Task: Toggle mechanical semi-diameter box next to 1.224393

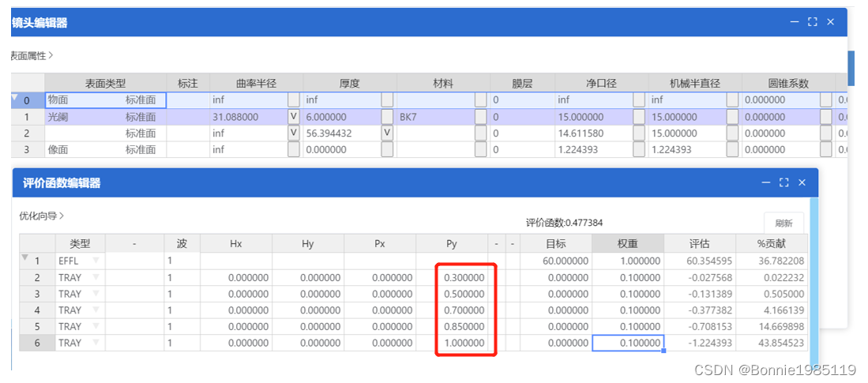Action: 732,149
